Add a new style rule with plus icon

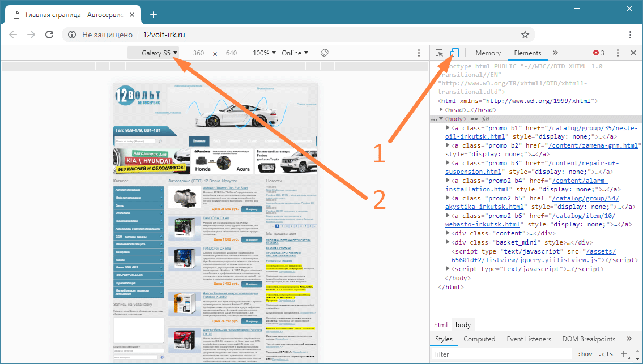point(624,354)
